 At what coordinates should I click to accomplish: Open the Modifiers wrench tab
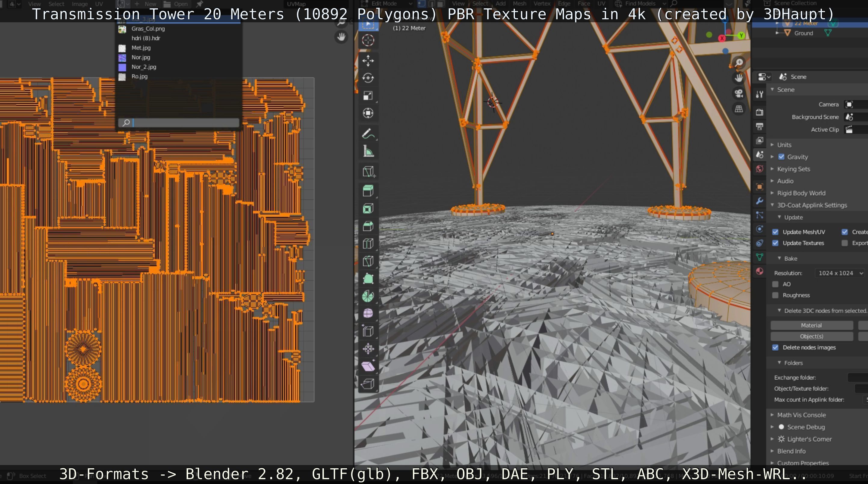pos(760,201)
